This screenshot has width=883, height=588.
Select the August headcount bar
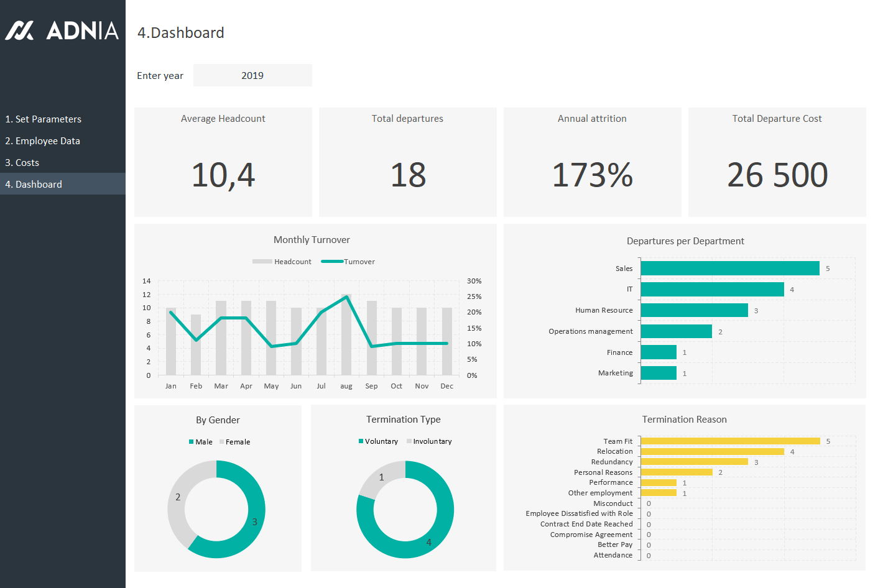[x=346, y=336]
